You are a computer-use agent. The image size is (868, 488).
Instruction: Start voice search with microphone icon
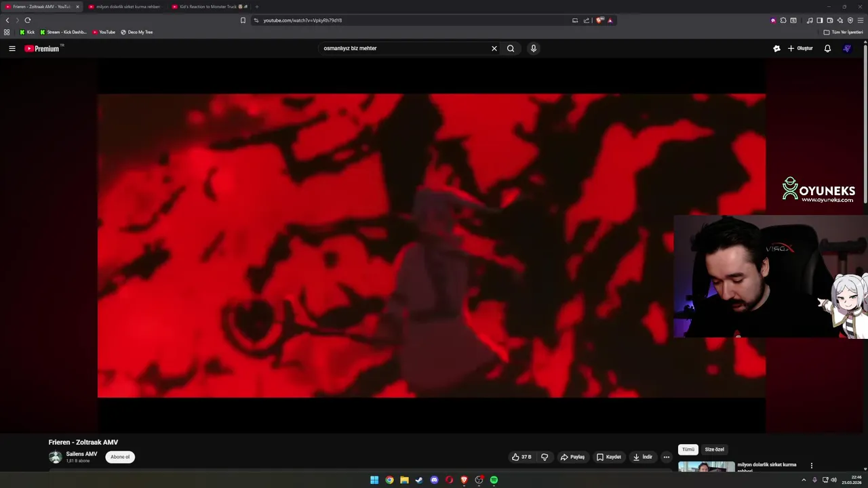coord(533,48)
